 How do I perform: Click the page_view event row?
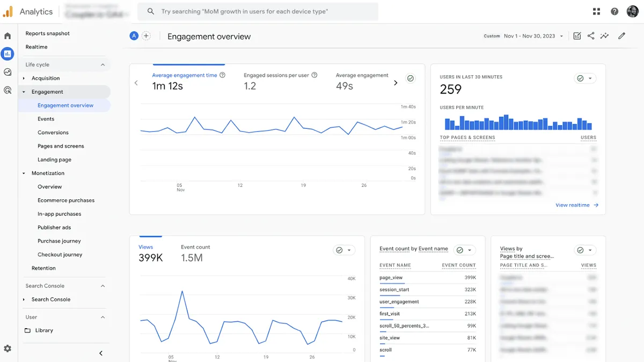428,278
